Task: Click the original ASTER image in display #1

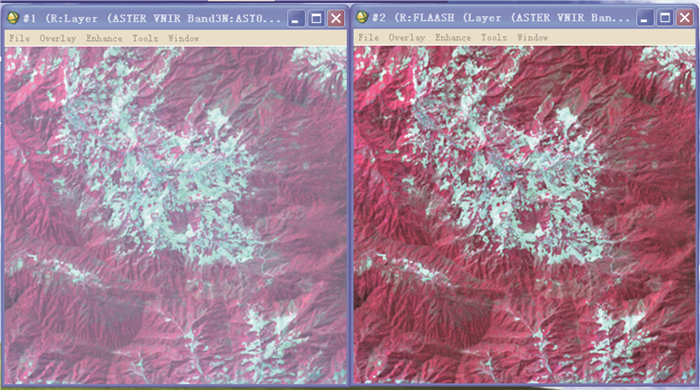Action: coord(176,216)
